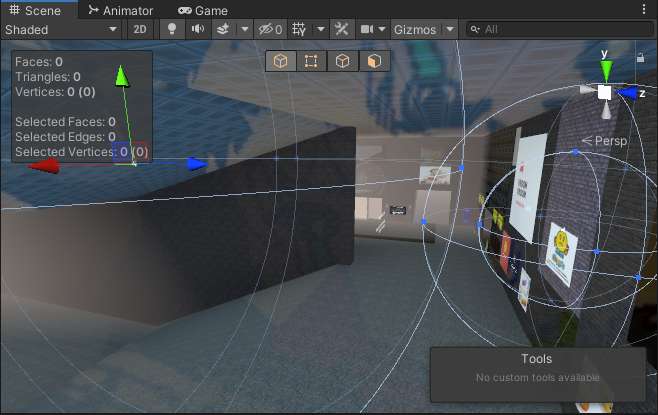This screenshot has height=415, width=658.
Task: Select ProBuilder vertex selection mode
Action: pos(312,61)
